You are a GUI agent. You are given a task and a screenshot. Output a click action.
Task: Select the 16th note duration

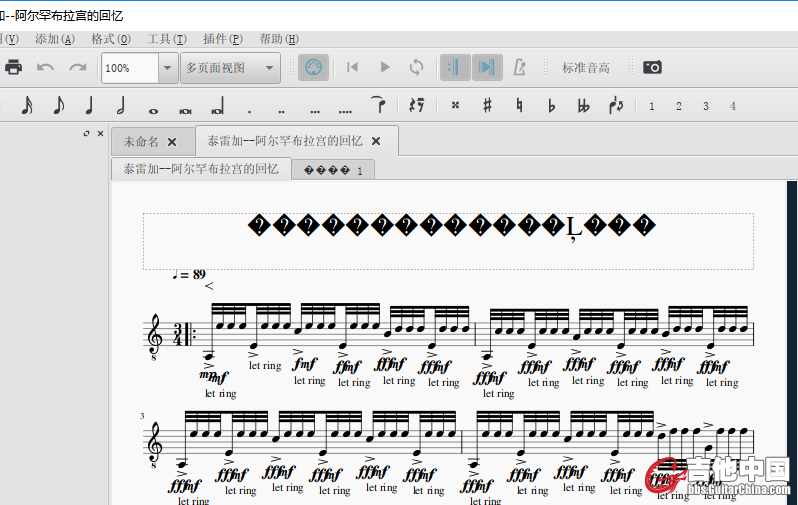26,106
